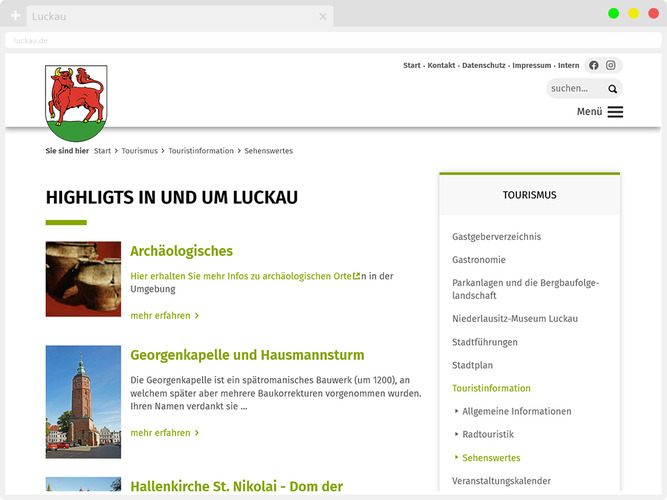Viewport: 667px width, 500px height.
Task: Open the Instagram icon link
Action: coord(611,65)
